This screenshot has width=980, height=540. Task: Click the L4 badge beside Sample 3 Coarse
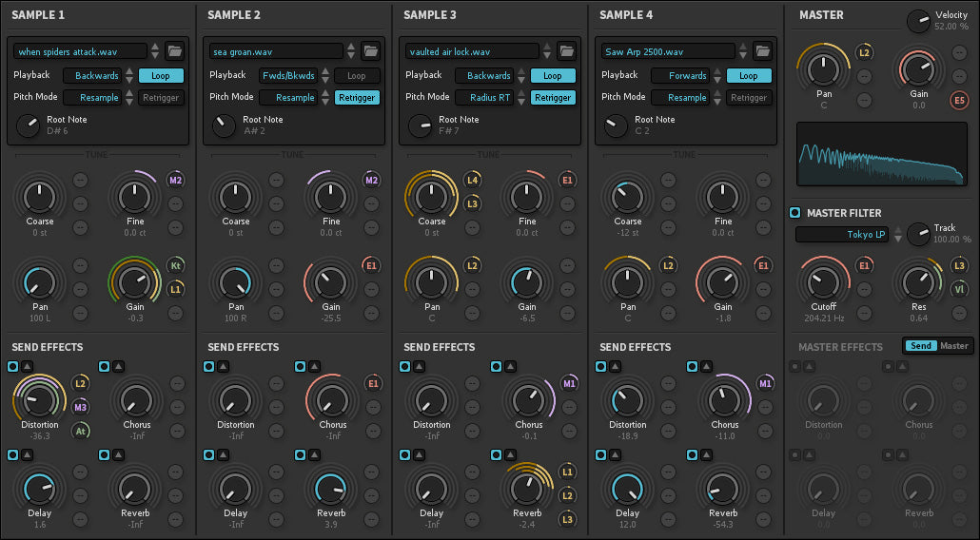pyautogui.click(x=472, y=181)
